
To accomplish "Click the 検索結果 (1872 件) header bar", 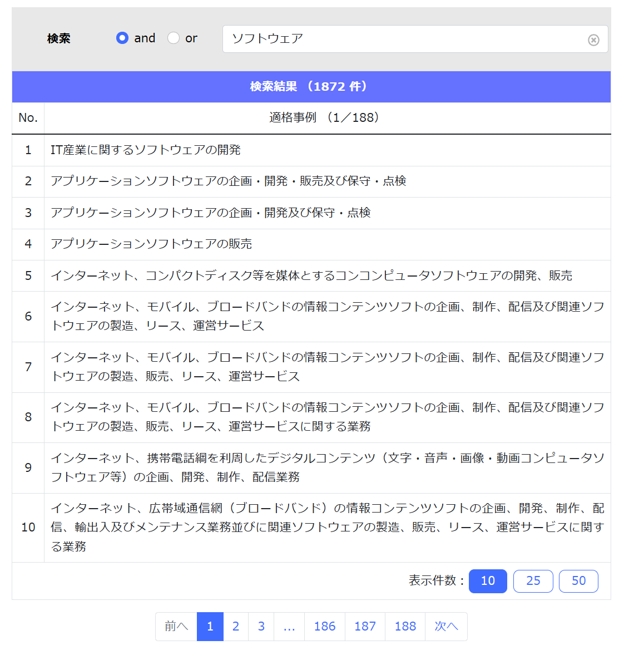I will 311,87.
